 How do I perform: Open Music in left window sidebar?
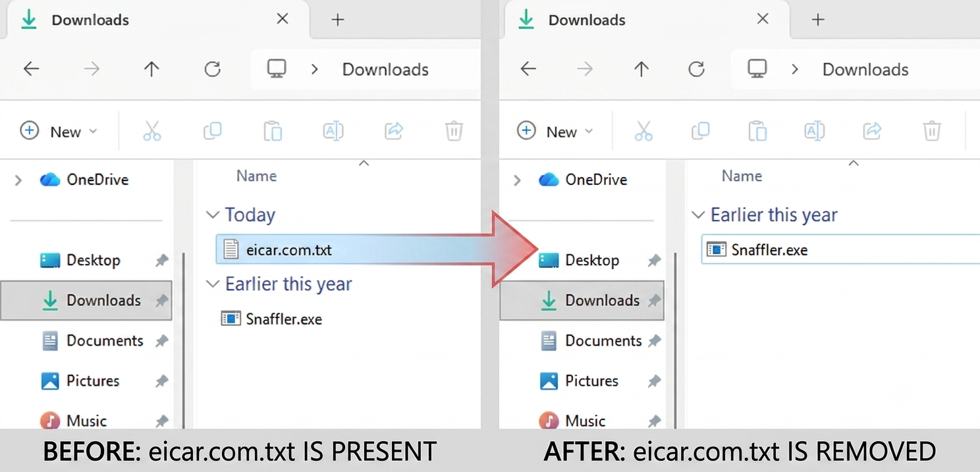click(86, 420)
